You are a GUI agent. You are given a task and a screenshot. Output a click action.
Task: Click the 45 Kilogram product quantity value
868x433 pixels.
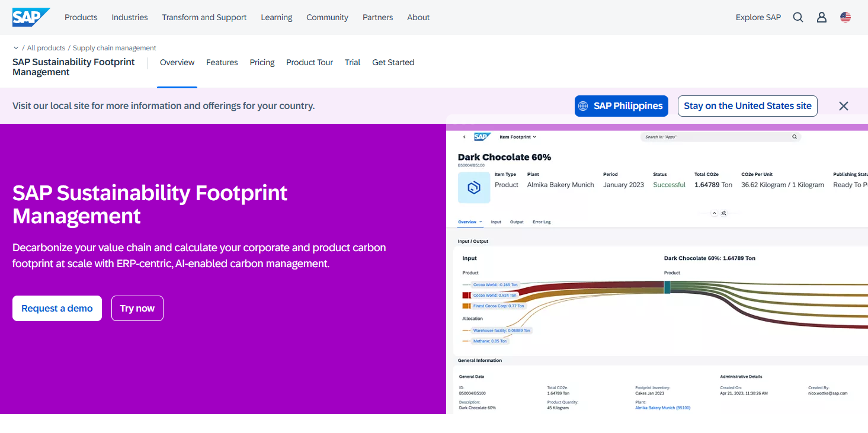(x=558, y=408)
